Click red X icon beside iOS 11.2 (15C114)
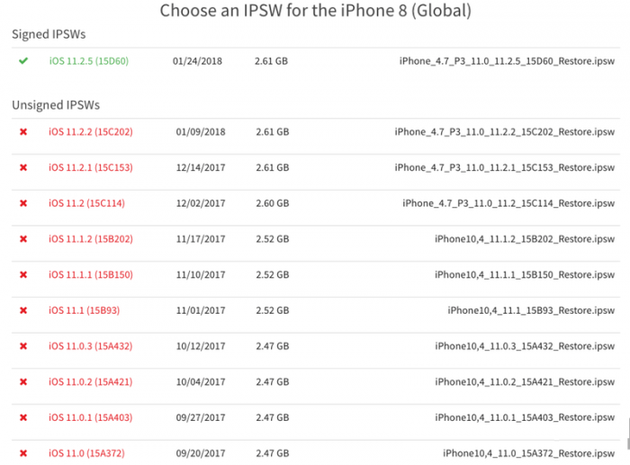This screenshot has width=630, height=465. coord(23,204)
